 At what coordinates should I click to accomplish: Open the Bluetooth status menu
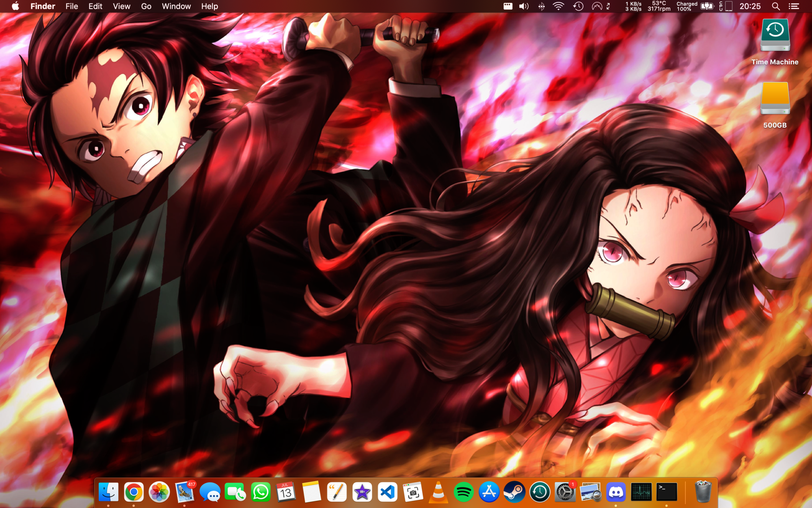point(541,6)
